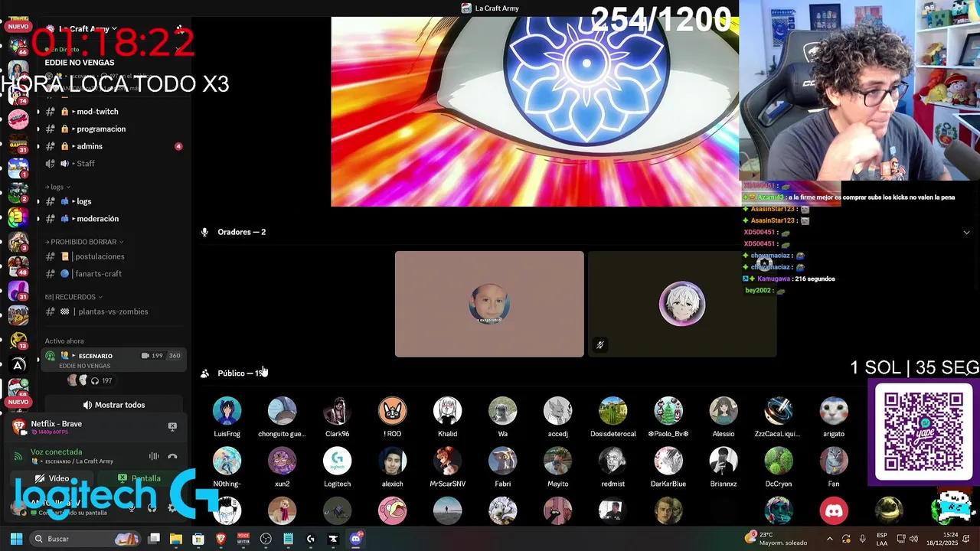Click DarKarBlue's avatar

(668, 461)
